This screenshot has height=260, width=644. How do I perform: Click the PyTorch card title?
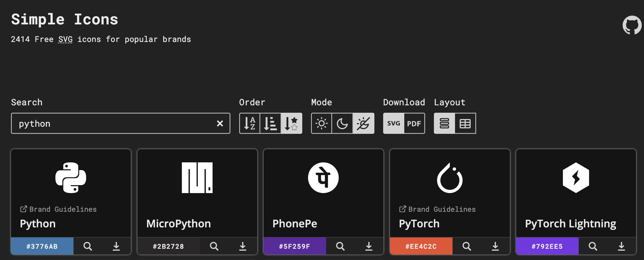(x=419, y=224)
